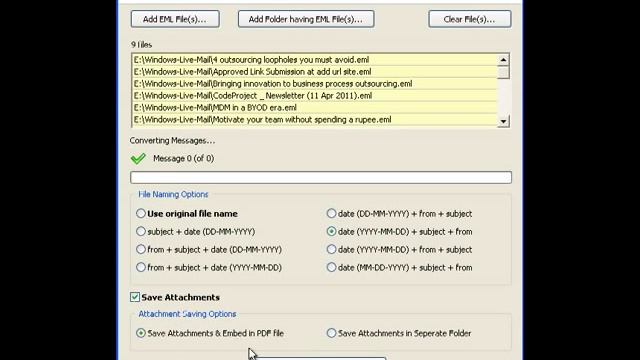640x360 pixels.
Task: Select the 'MDM in a BYOD era.eml' file
Action: (315, 108)
